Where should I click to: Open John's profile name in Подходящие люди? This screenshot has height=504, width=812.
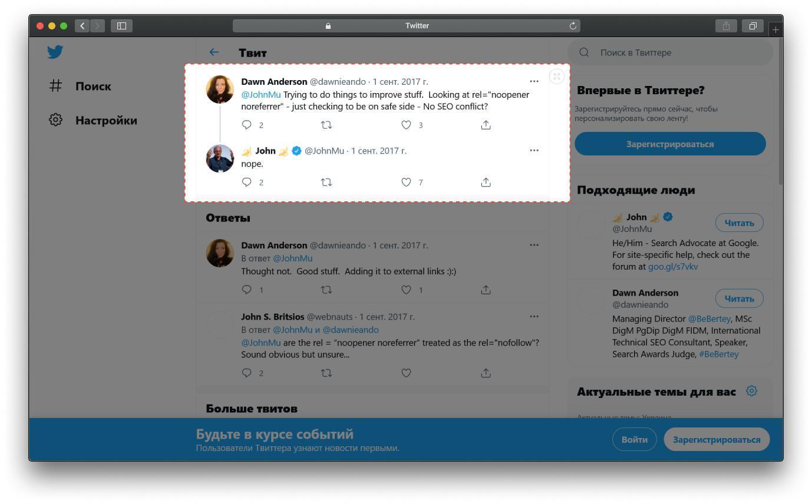click(x=636, y=217)
